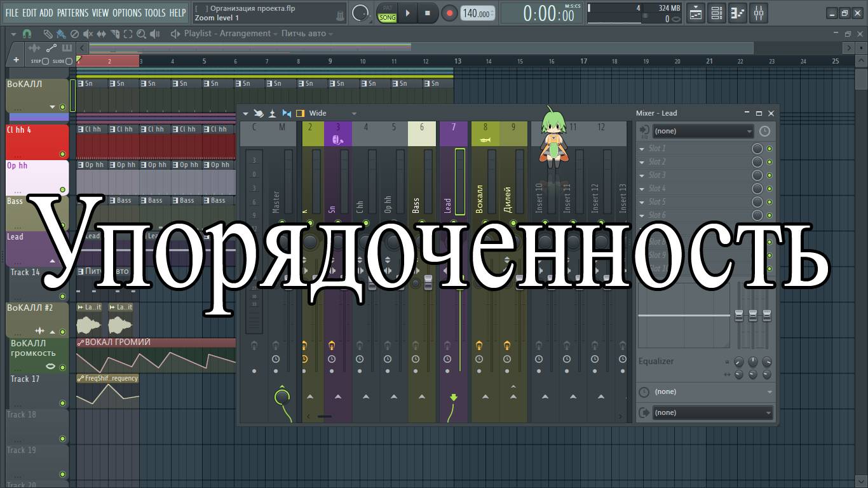
Task: Click the clock icon beside mixer input selector
Action: tap(764, 132)
